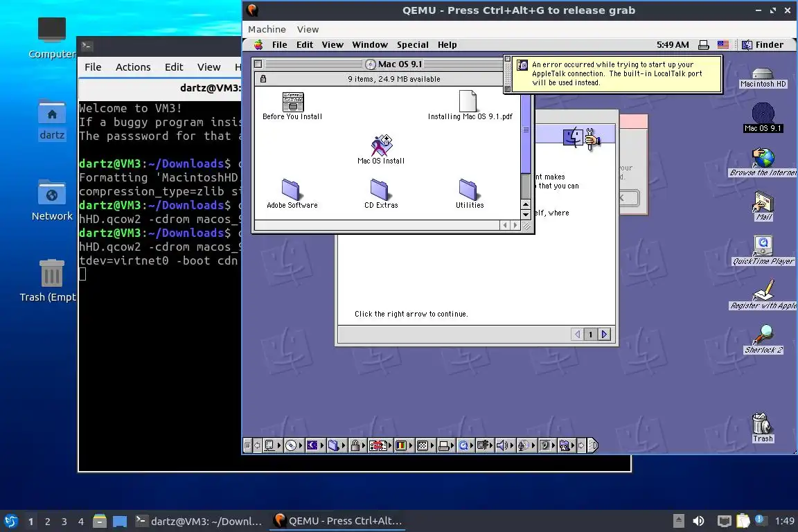
Task: Click the Monitor resolution control strip module
Action: (425, 445)
